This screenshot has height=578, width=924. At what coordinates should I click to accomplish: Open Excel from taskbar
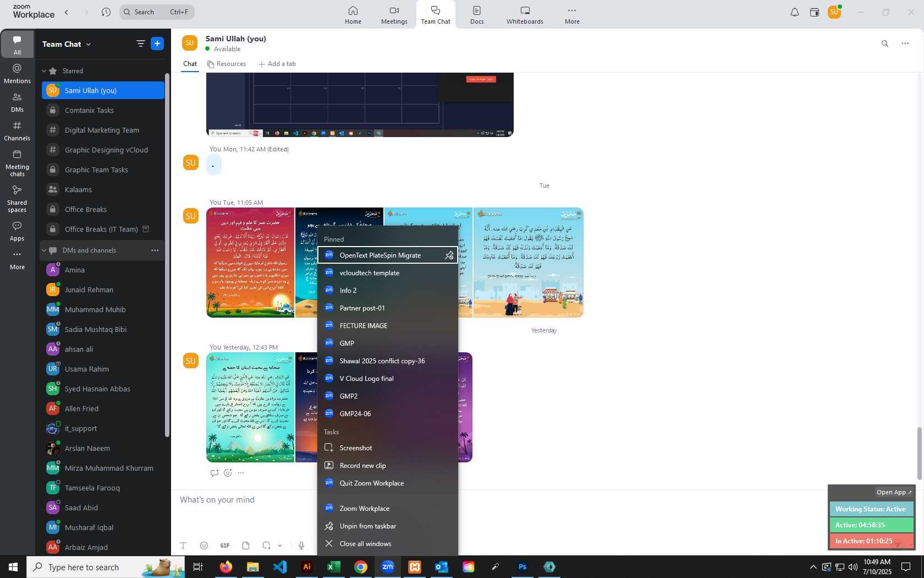point(334,567)
